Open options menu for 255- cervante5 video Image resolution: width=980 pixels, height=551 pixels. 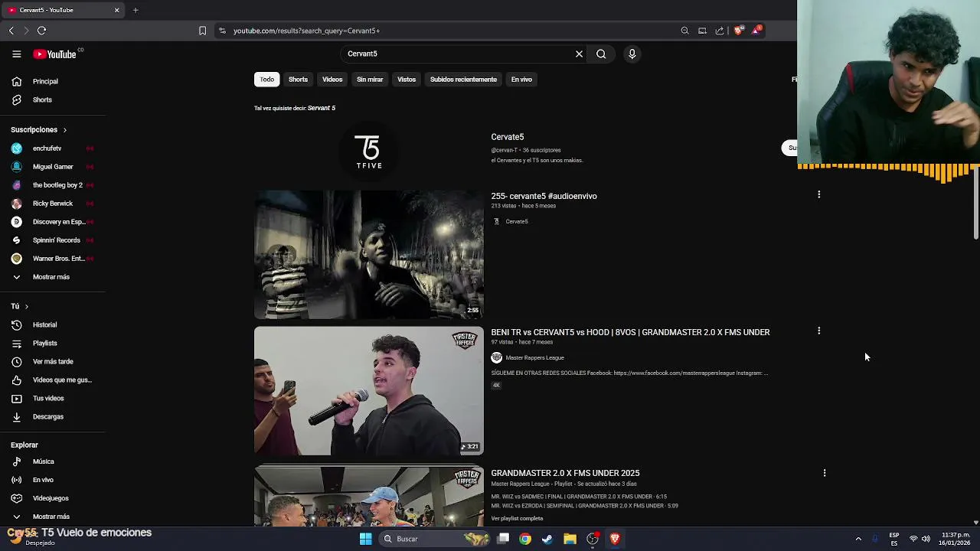(818, 194)
